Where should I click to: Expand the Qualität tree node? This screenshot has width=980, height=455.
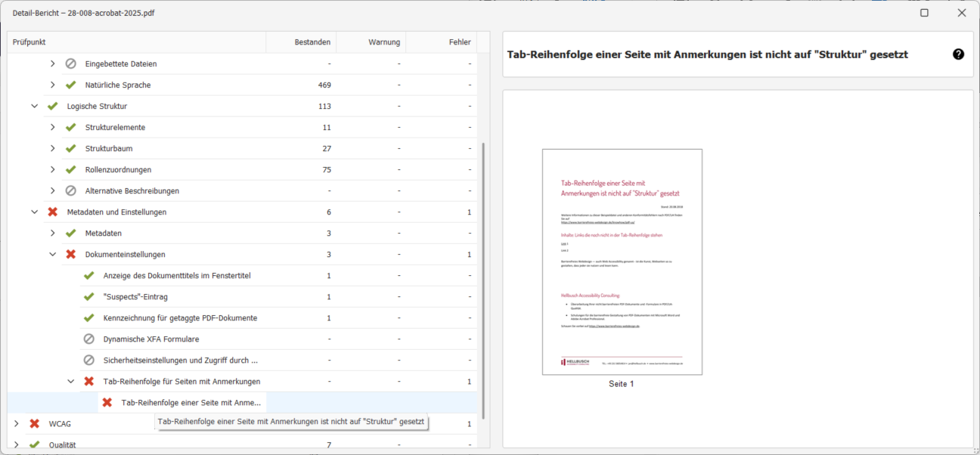[16, 444]
